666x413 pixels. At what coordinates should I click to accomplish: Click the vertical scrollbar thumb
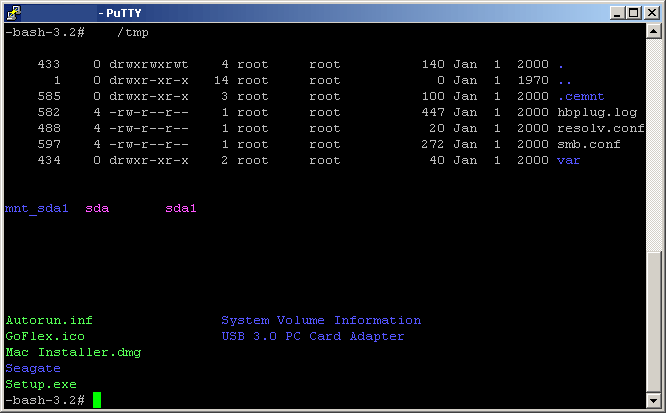653,321
